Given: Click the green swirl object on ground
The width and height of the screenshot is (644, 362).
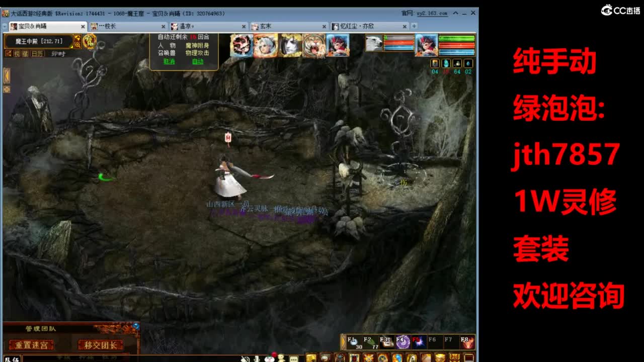Looking at the screenshot, I should [x=106, y=177].
